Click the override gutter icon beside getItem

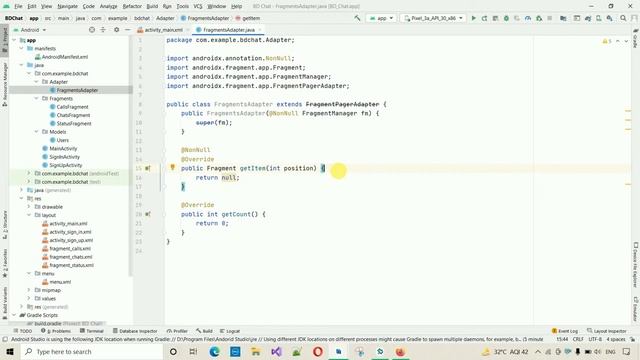pyautogui.click(x=148, y=168)
